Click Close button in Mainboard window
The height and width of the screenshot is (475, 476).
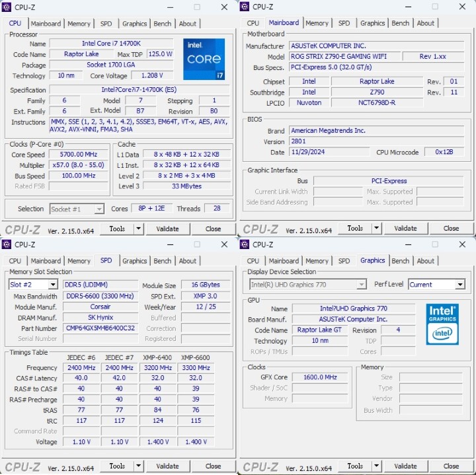tap(451, 228)
